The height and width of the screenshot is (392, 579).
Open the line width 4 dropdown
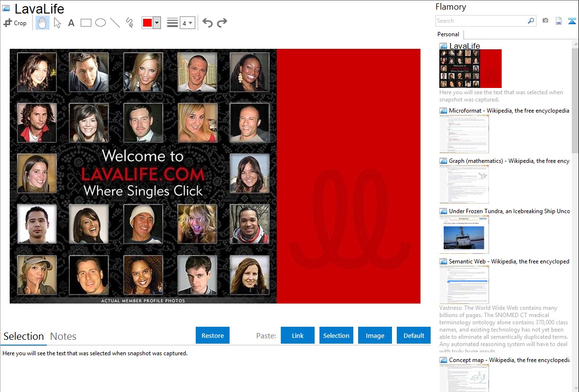(x=187, y=23)
